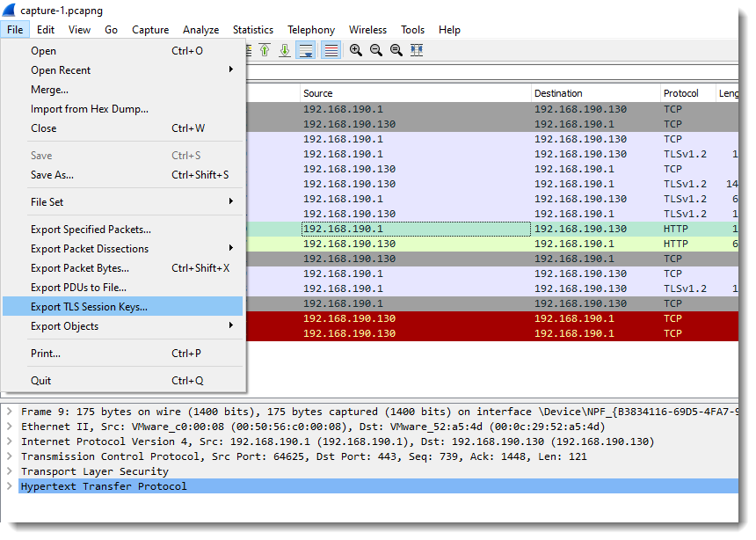
Task: Click the display filter input bar
Action: tap(492, 72)
